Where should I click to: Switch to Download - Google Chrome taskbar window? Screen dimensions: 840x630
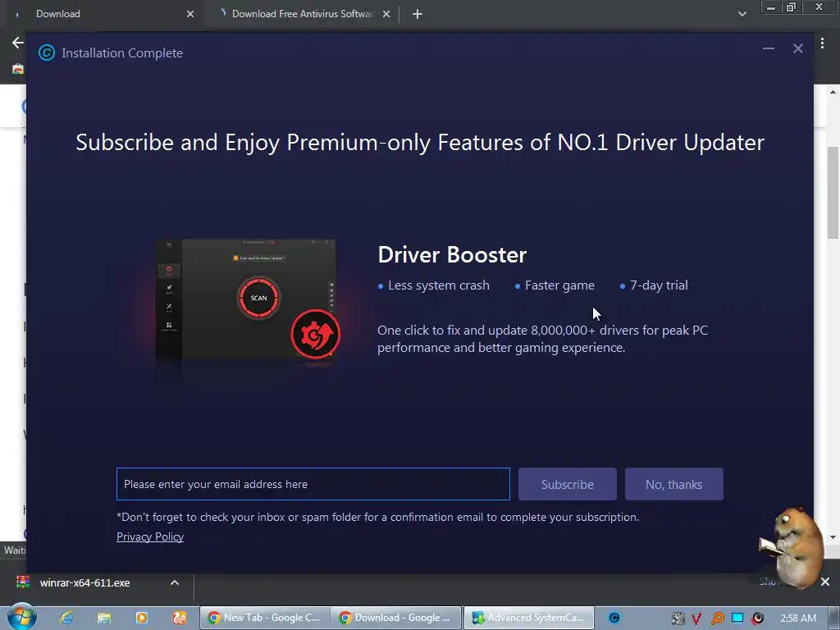(x=396, y=618)
